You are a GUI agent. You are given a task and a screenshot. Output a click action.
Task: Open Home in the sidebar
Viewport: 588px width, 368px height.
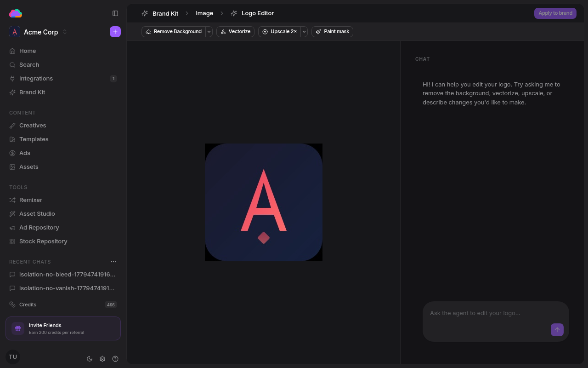[x=63, y=51]
